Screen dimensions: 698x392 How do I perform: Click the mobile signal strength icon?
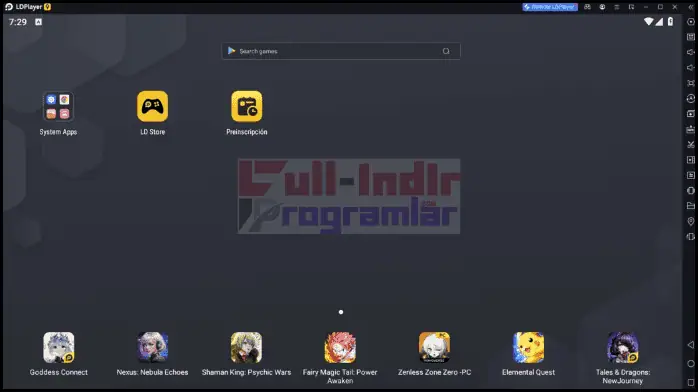[659, 22]
